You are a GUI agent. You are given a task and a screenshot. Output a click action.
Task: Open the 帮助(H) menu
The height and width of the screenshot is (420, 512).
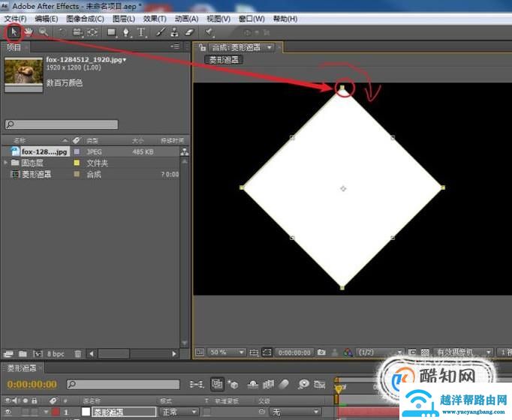click(285, 19)
